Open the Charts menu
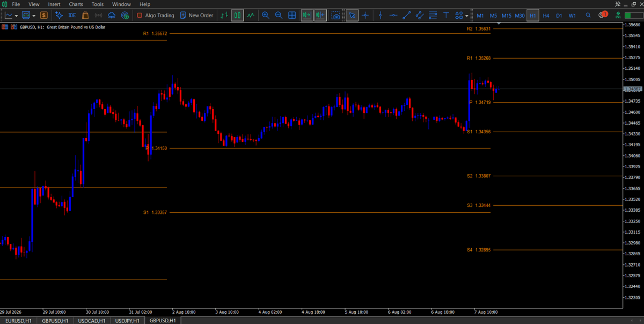This screenshot has height=324, width=644. pyautogui.click(x=76, y=4)
